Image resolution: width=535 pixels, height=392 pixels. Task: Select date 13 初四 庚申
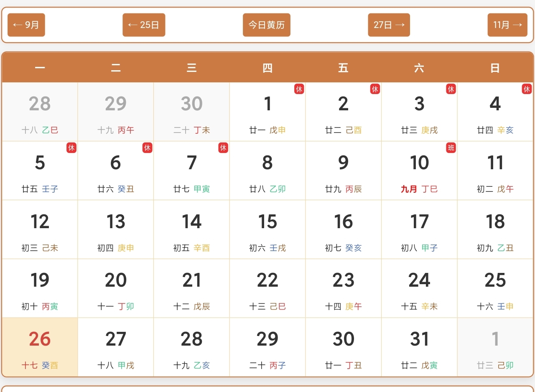pos(116,229)
